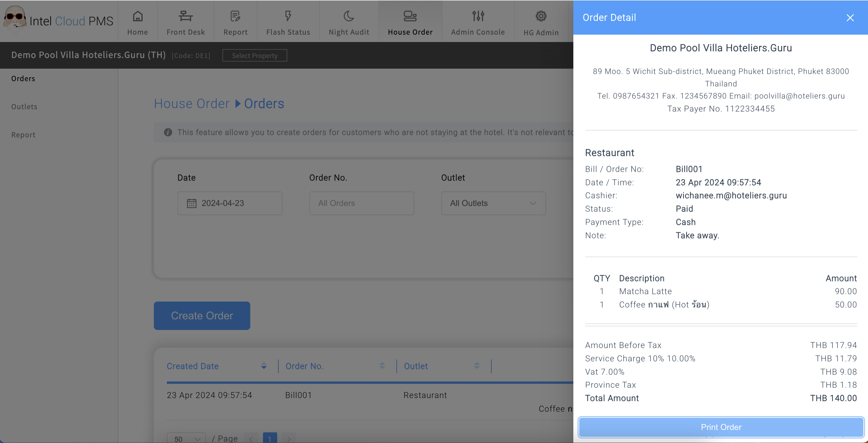The image size is (868, 443).
Task: Sort by Order No. column arrows
Action: pyautogui.click(x=382, y=366)
